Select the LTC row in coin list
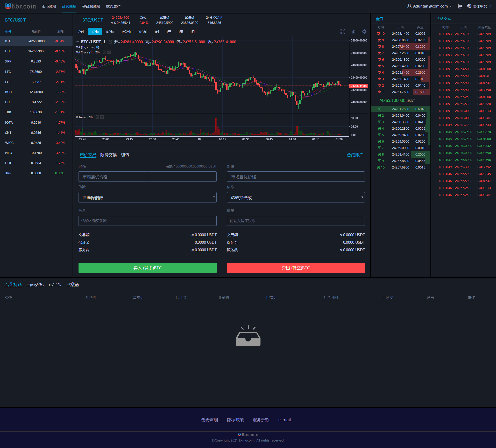Viewport: 496px width, 448px height. click(36, 72)
